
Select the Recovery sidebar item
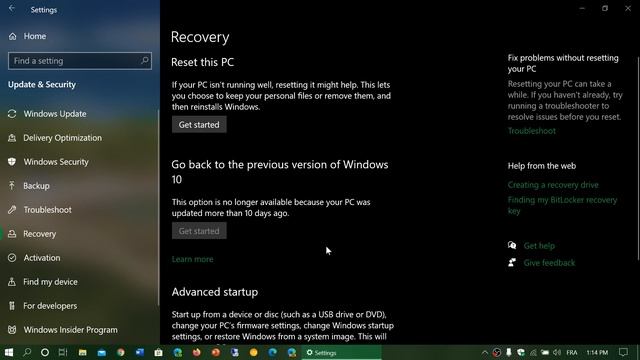[40, 234]
